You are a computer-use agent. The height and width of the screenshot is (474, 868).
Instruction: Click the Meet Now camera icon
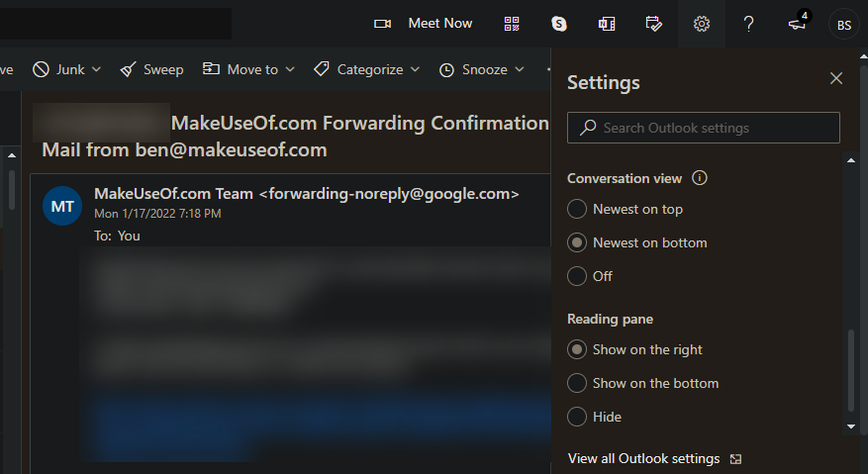(383, 24)
